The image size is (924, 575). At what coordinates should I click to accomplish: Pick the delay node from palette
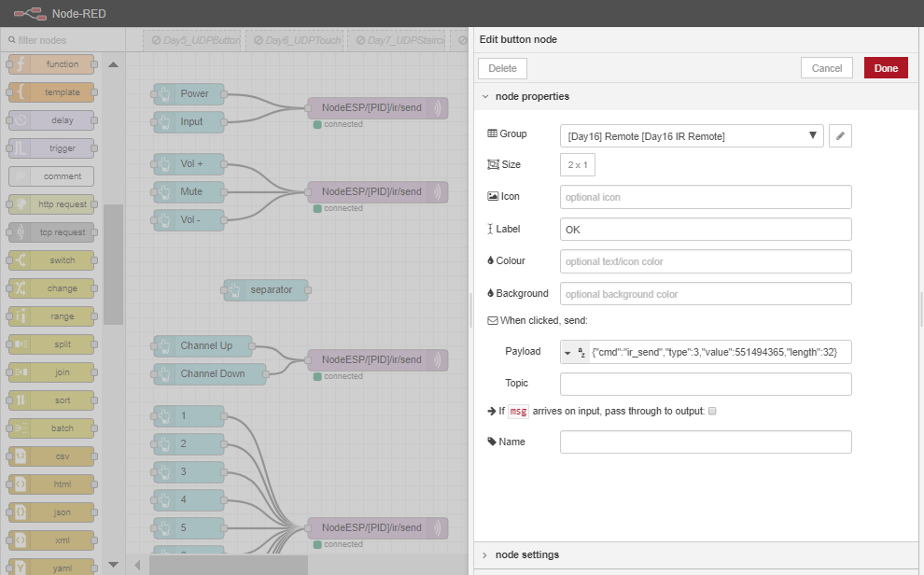[51, 120]
